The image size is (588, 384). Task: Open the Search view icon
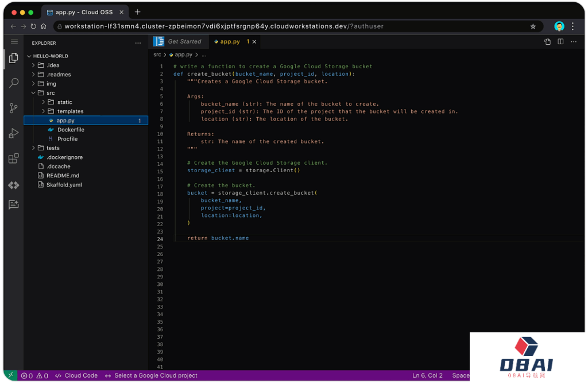(x=14, y=83)
